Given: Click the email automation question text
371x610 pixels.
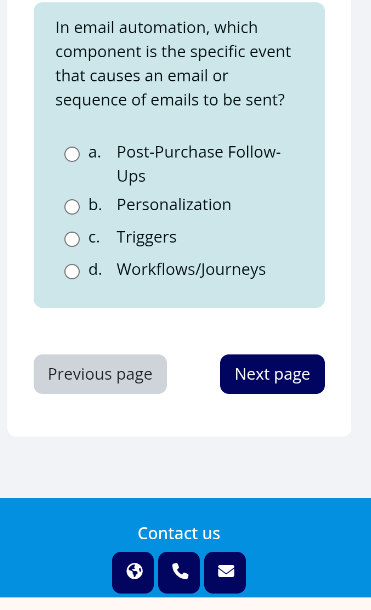Looking at the screenshot, I should (173, 63).
